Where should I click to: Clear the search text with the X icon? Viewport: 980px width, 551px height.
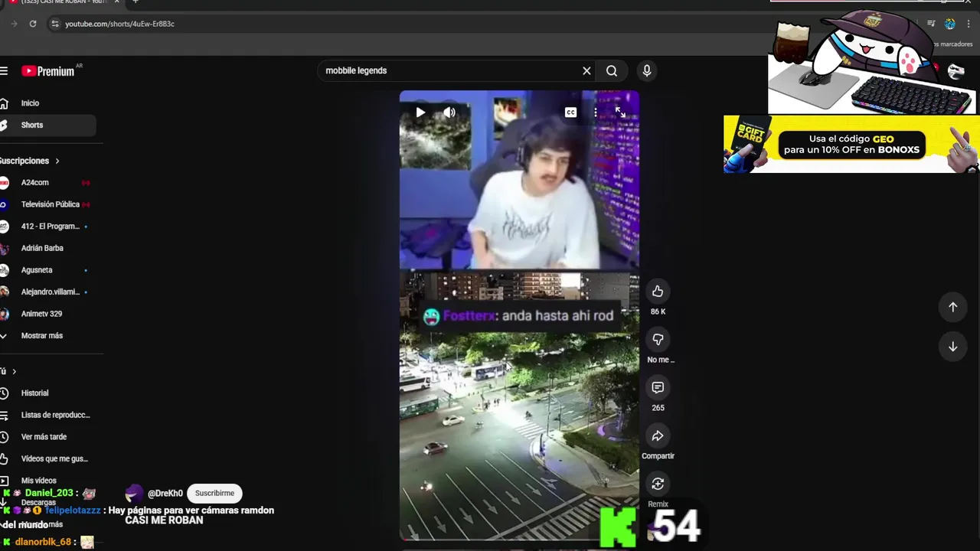(586, 71)
